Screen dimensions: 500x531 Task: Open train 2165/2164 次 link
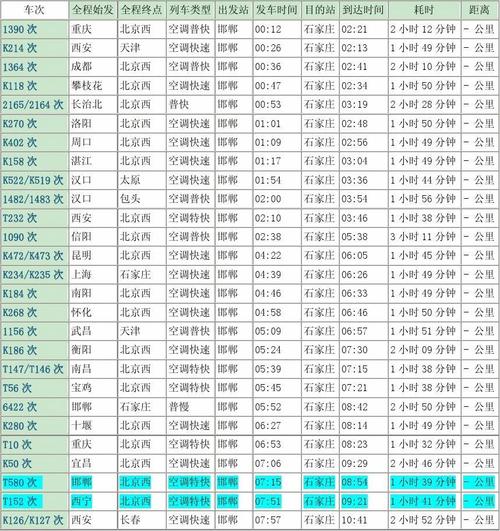click(x=33, y=105)
